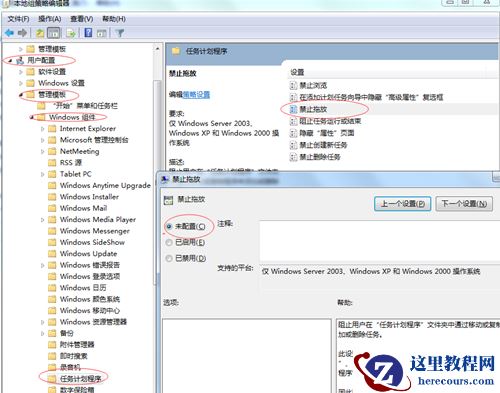Screen dimensions: 500x393
Task: Open the 策略设置 edit link
Action: click(x=196, y=95)
